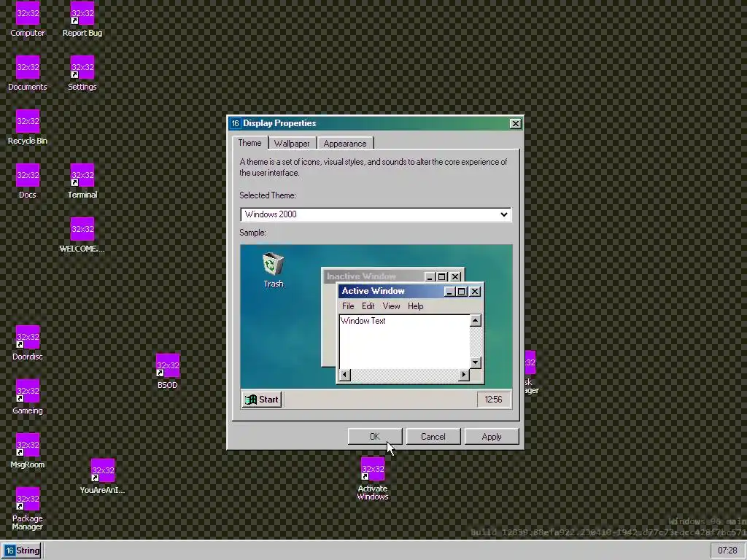Close the Display Properties dialog

click(515, 124)
